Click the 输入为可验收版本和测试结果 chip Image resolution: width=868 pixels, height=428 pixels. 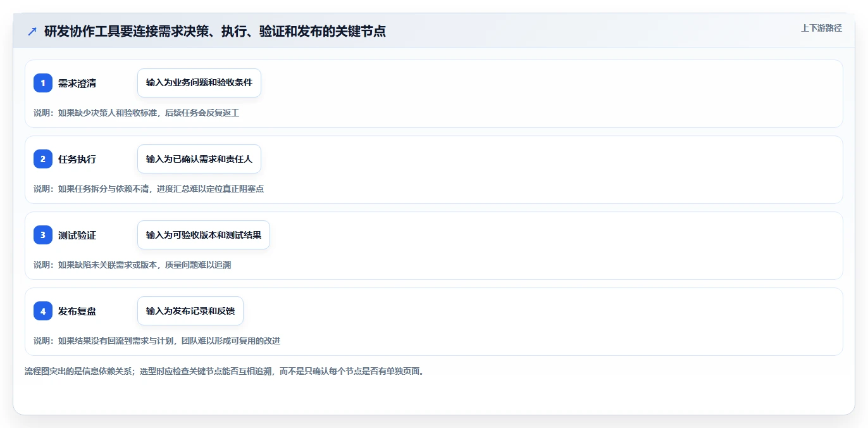[204, 235]
